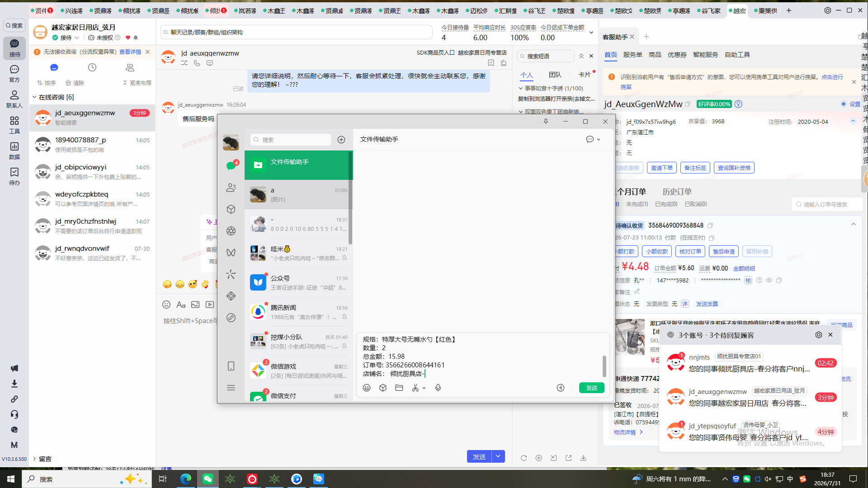
Task: Open 接待 in the JD left sidebar
Action: tap(14, 48)
